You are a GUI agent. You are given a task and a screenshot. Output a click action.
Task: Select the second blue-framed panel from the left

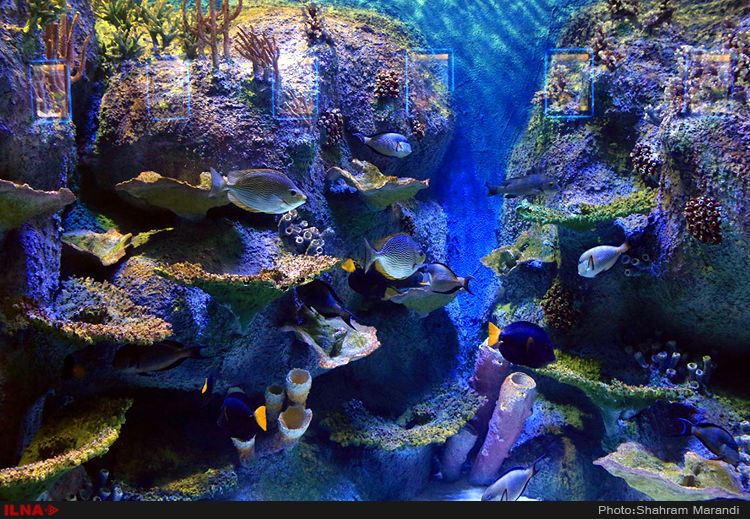tap(169, 89)
